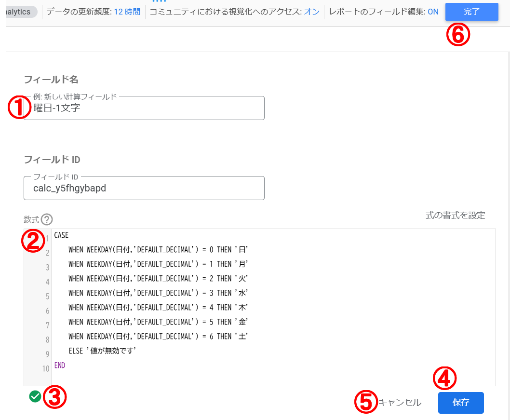
Task: Click the analytics chip at top left
Action: (x=19, y=12)
